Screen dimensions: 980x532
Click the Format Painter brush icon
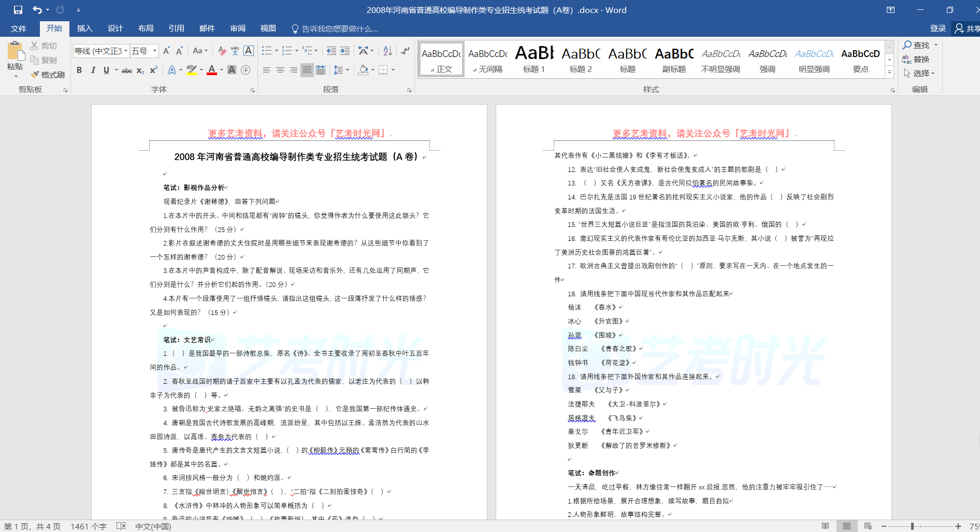click(x=35, y=75)
